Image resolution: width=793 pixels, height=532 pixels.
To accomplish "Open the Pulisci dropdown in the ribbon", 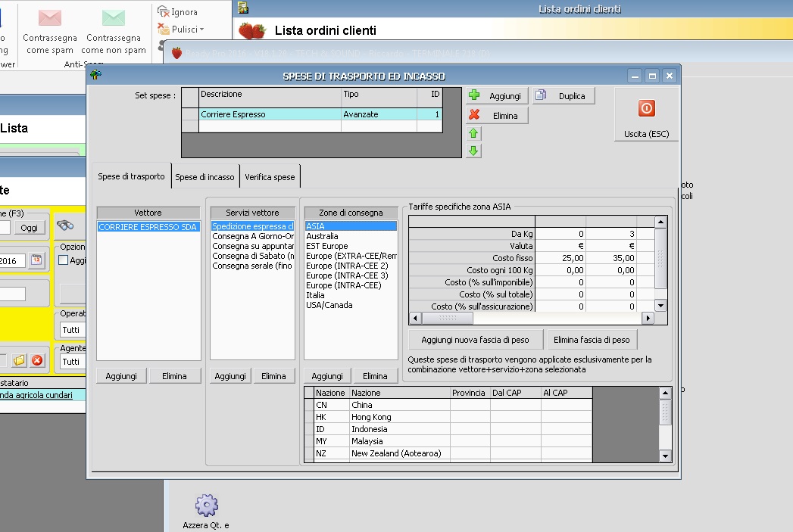I will click(182, 29).
